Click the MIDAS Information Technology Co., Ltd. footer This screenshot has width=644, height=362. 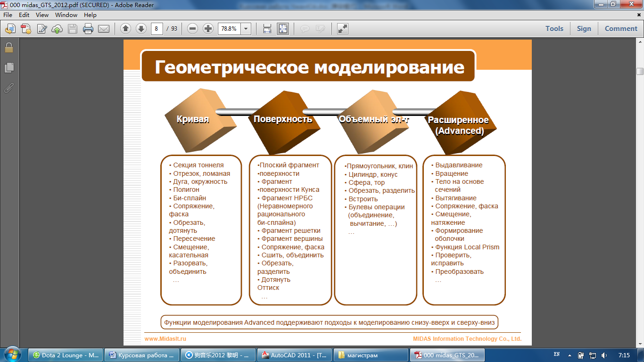pyautogui.click(x=467, y=338)
